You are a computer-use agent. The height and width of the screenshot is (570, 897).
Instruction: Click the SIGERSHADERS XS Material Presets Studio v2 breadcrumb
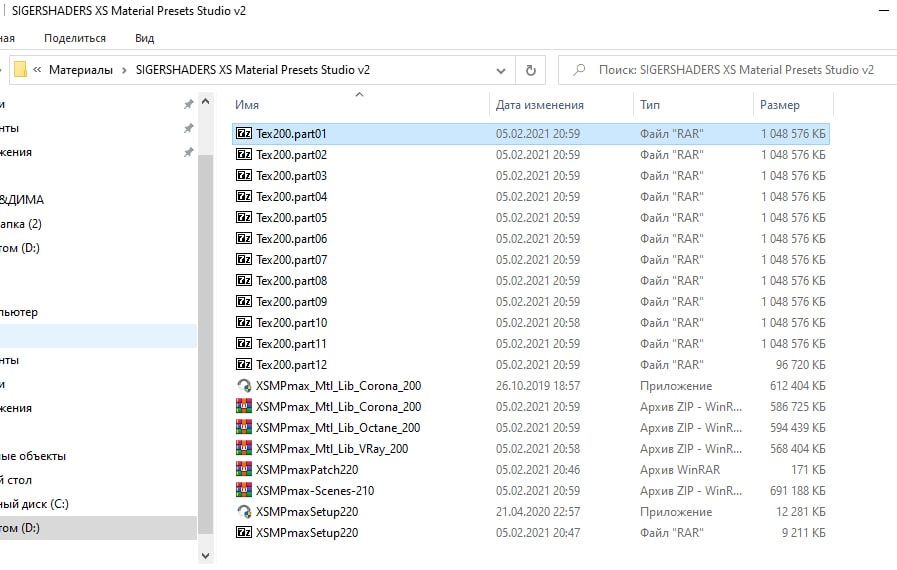253,70
